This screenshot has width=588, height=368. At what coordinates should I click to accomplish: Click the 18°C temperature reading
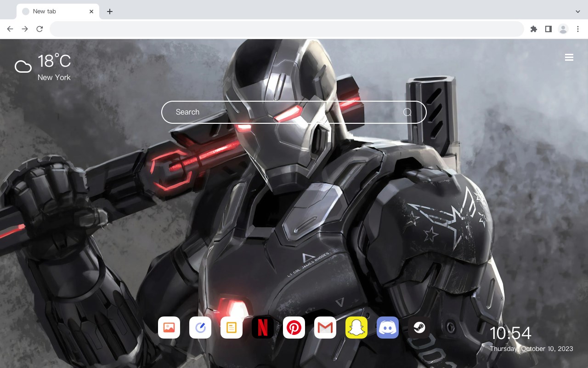point(54,61)
